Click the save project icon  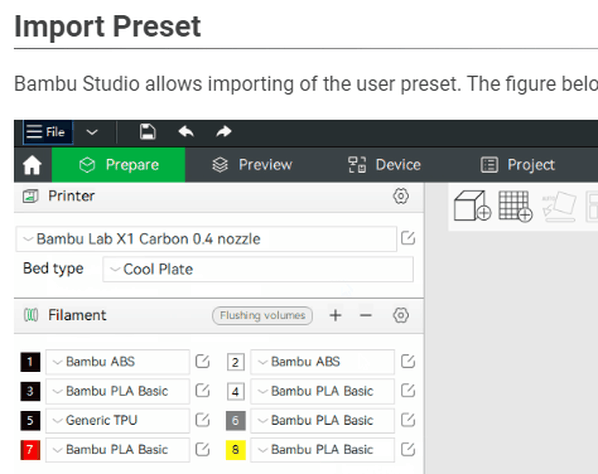(x=148, y=132)
